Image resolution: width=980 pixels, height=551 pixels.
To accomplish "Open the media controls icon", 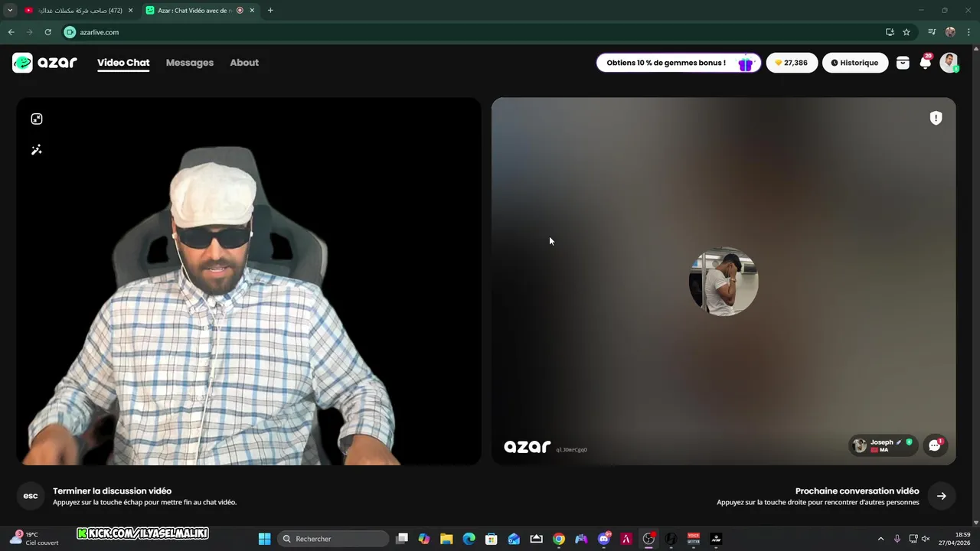I will [x=932, y=32].
